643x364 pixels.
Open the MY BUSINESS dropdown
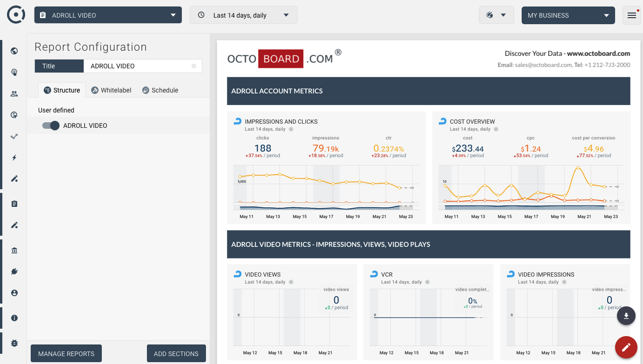(x=568, y=15)
